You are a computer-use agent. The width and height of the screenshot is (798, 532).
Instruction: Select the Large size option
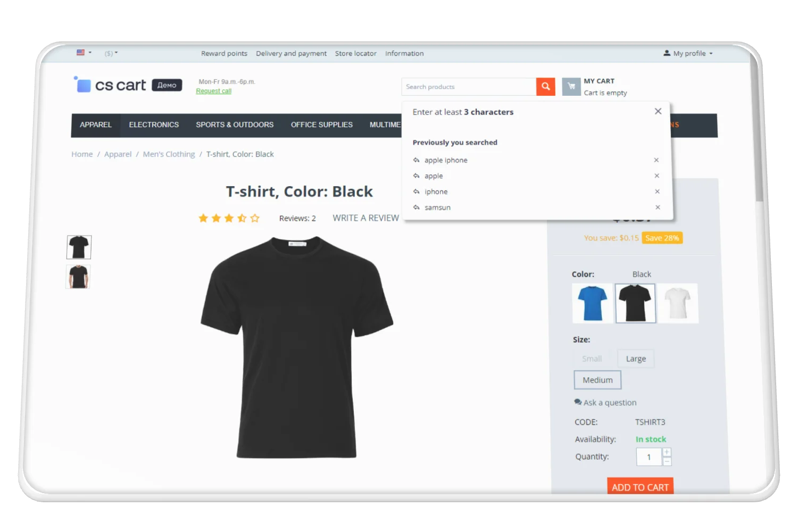tap(636, 359)
